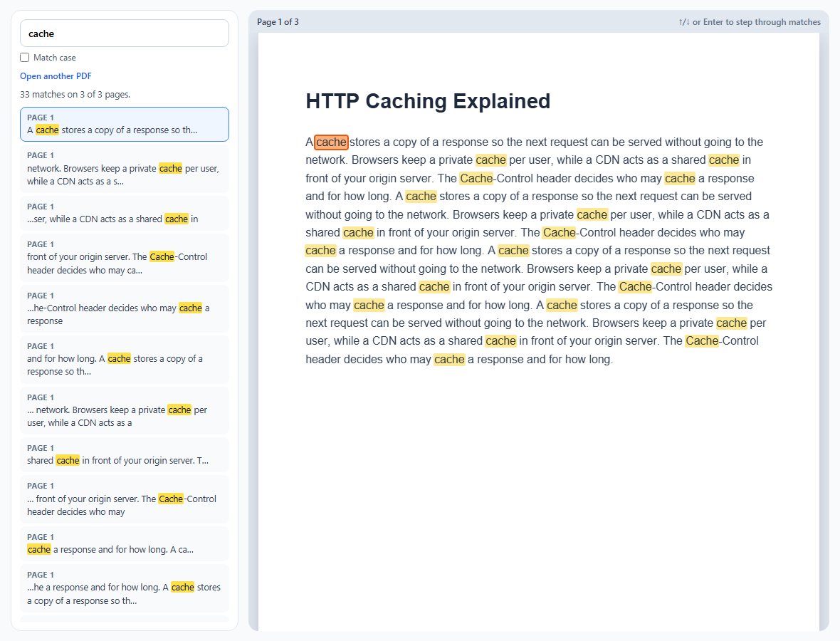Viewport: 840px width, 641px height.
Task: Open result "front of your origin server. The Cache-Control"
Action: 125,258
